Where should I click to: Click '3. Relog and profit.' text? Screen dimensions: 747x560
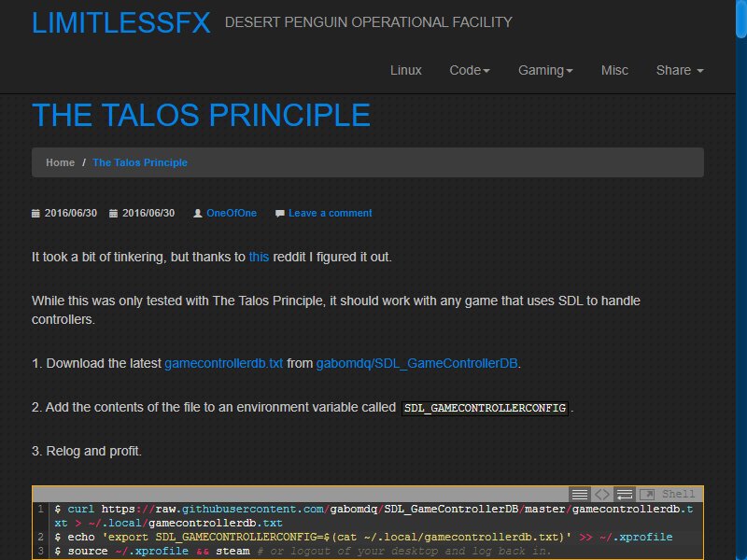point(87,451)
